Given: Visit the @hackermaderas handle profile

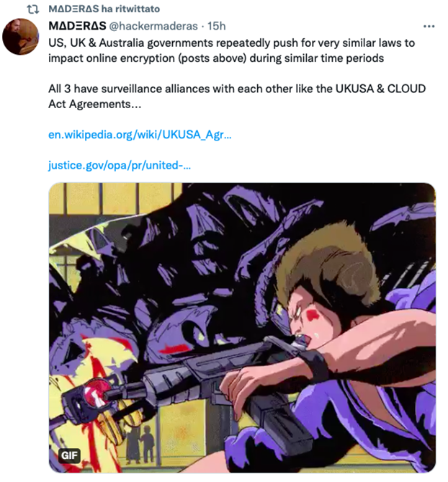Looking at the screenshot, I should click(x=153, y=26).
